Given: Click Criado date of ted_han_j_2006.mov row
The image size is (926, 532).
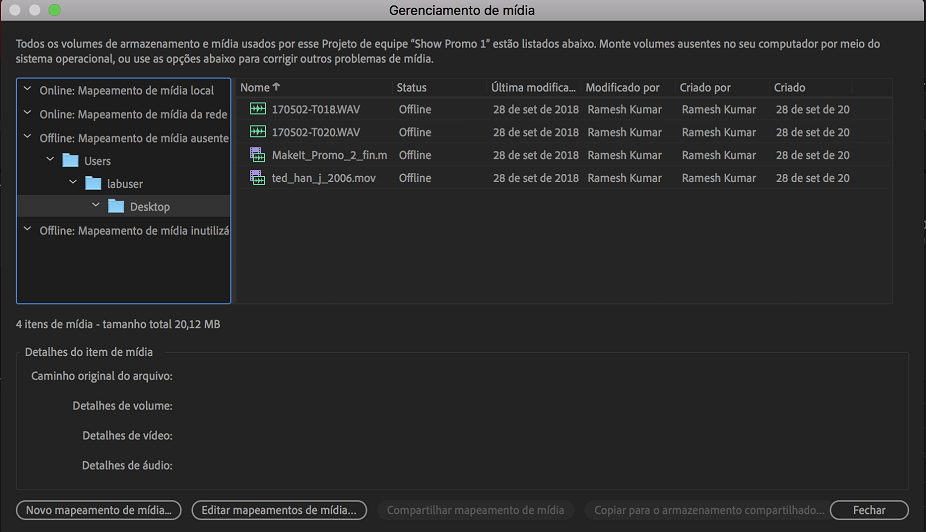Looking at the screenshot, I should tap(813, 178).
